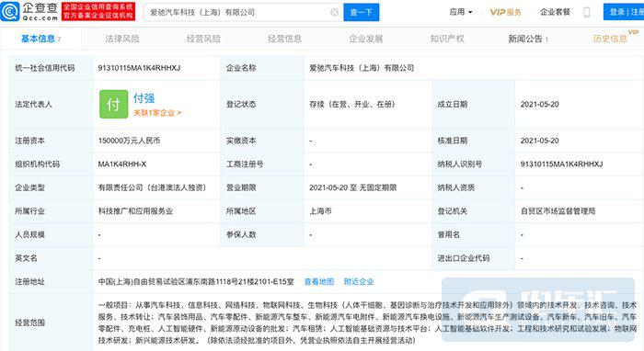
Task: Select registered capital 150000万元人民币
Action: (129, 141)
